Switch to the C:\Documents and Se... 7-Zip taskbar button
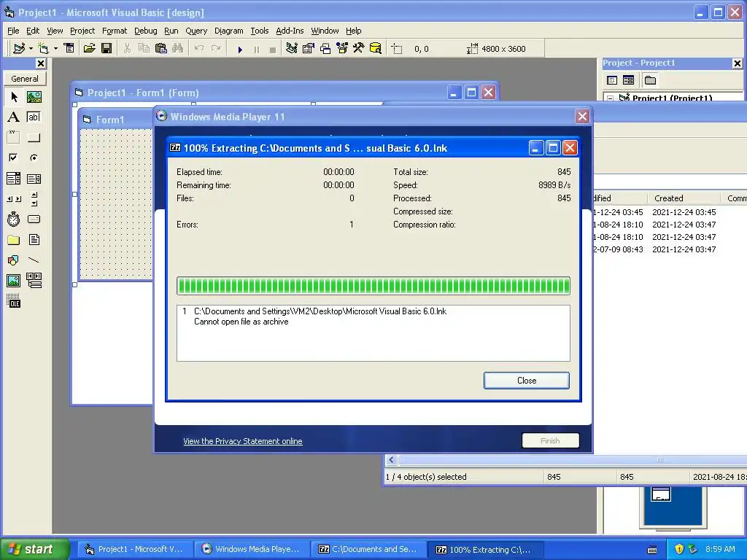The height and width of the screenshot is (560, 747). click(368, 549)
